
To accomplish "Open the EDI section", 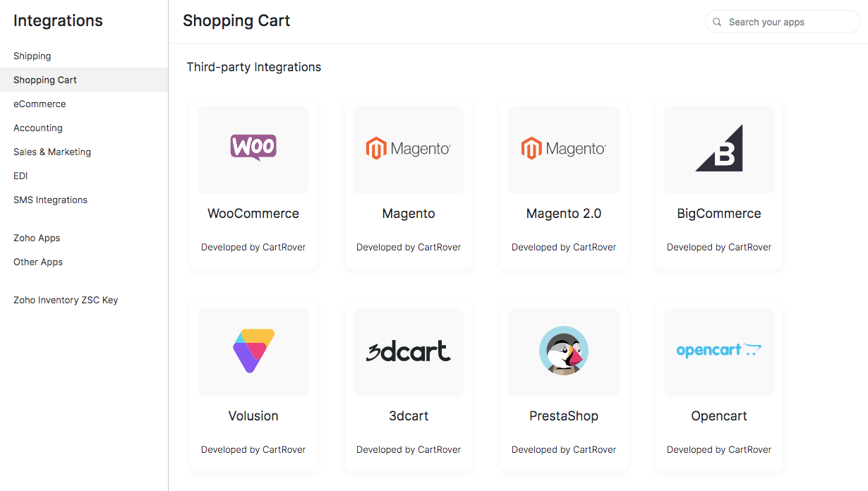I will 20,176.
